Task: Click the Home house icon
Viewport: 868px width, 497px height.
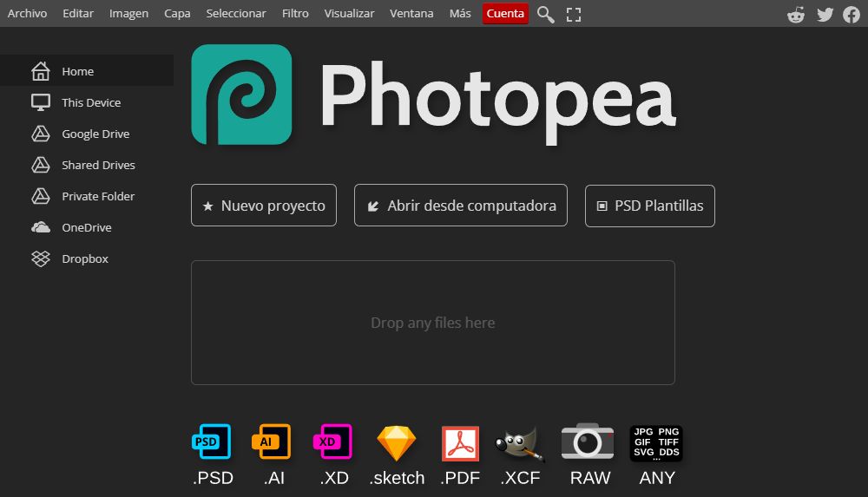Action: tap(41, 71)
